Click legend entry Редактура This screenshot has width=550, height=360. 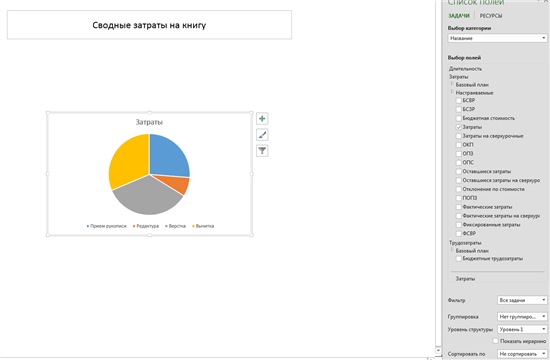coord(146,226)
